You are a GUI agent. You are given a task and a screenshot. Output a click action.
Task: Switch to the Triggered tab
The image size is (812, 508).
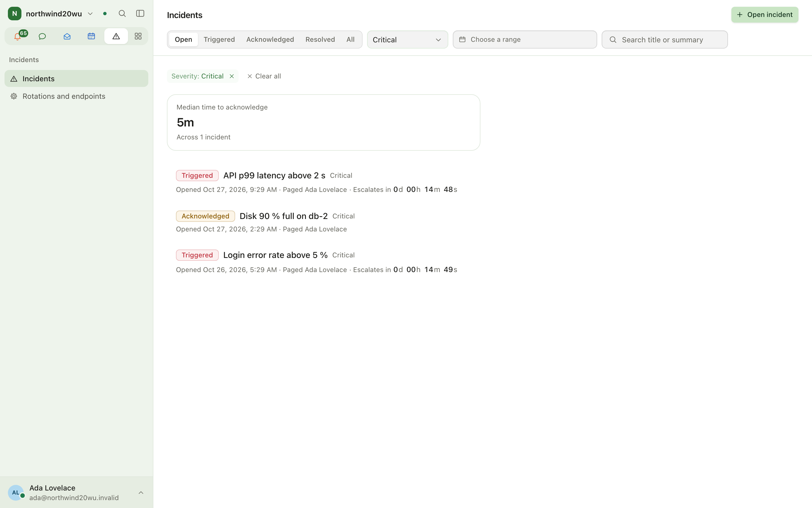219,39
